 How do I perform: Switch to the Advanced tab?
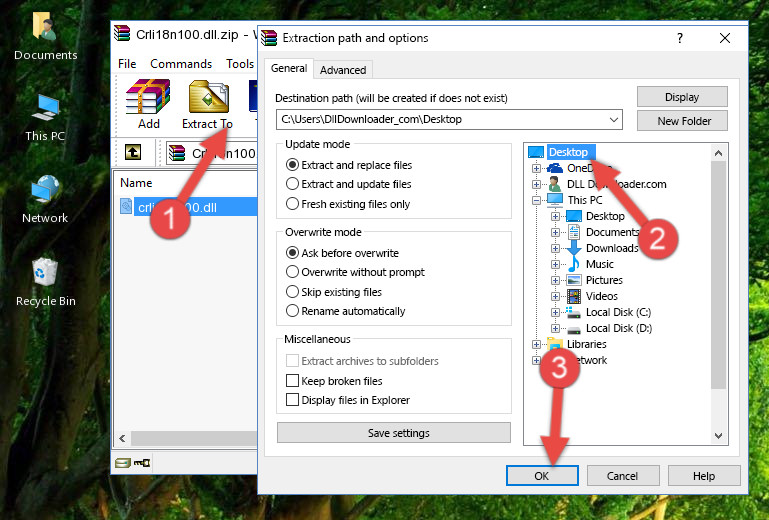(x=343, y=70)
